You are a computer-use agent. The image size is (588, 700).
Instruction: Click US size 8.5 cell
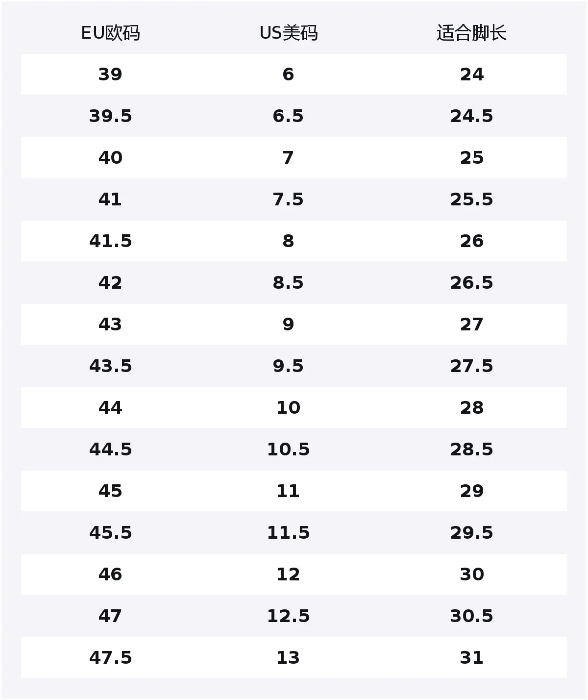pyautogui.click(x=288, y=283)
